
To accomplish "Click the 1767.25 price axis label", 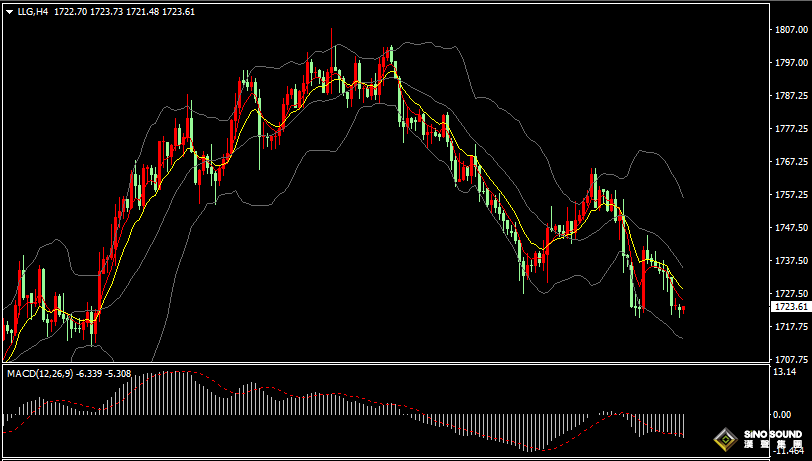I will pos(791,161).
